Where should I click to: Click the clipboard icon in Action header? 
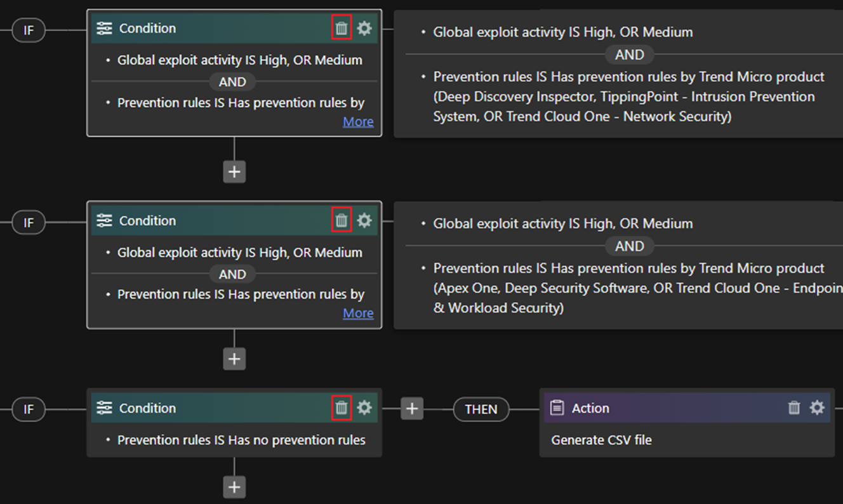(x=557, y=408)
